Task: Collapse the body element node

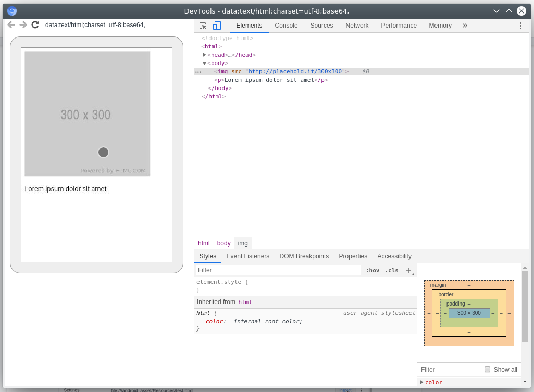Action: click(x=205, y=63)
